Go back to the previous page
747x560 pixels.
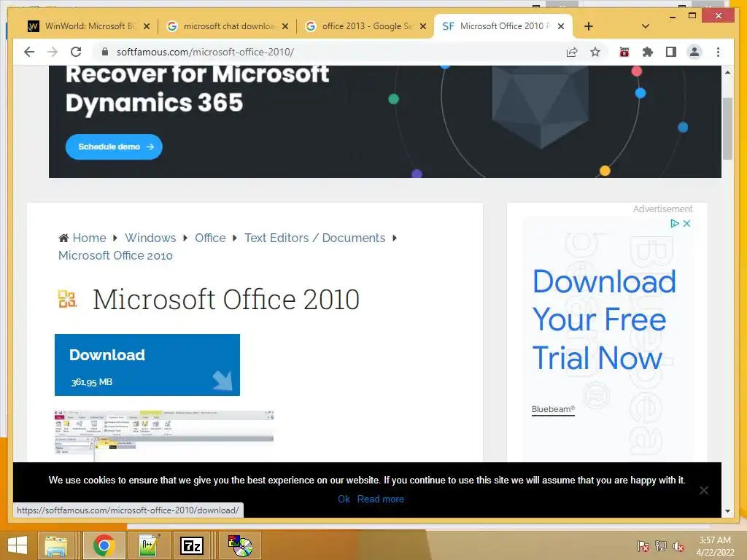pyautogui.click(x=29, y=52)
